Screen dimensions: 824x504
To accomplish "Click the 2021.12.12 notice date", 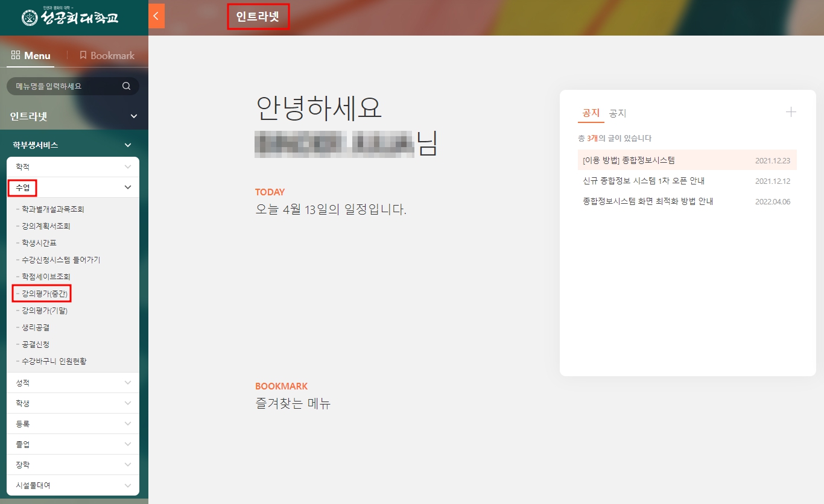I will (773, 181).
